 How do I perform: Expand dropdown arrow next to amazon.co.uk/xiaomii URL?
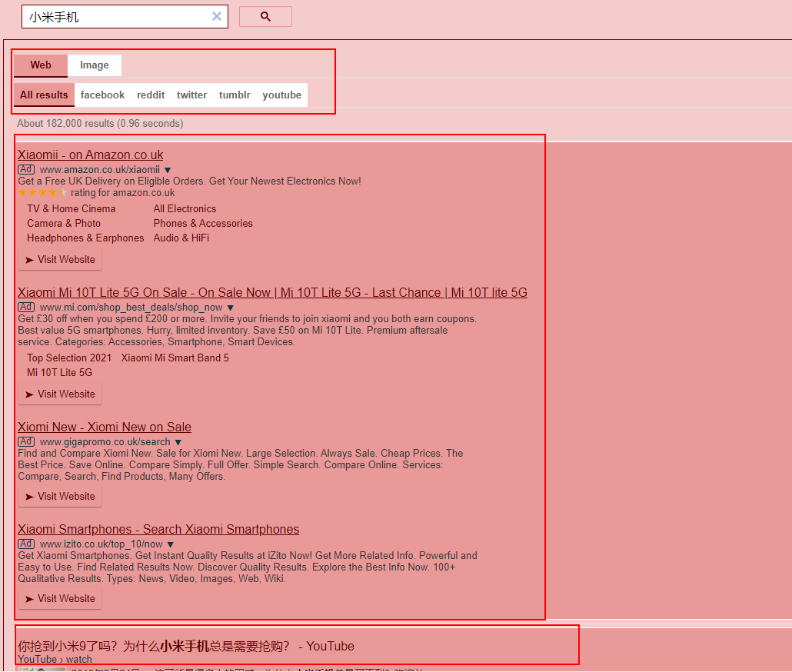[168, 170]
